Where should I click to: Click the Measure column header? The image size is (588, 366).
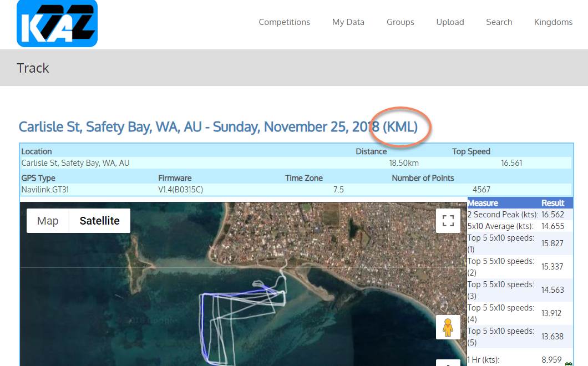[x=483, y=203]
